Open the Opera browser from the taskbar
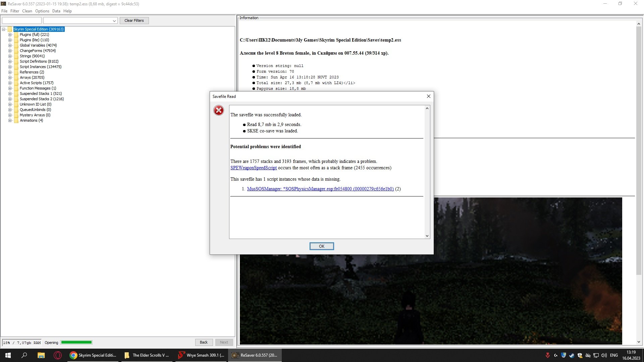Image resolution: width=644 pixels, height=362 pixels. pyautogui.click(x=58, y=355)
